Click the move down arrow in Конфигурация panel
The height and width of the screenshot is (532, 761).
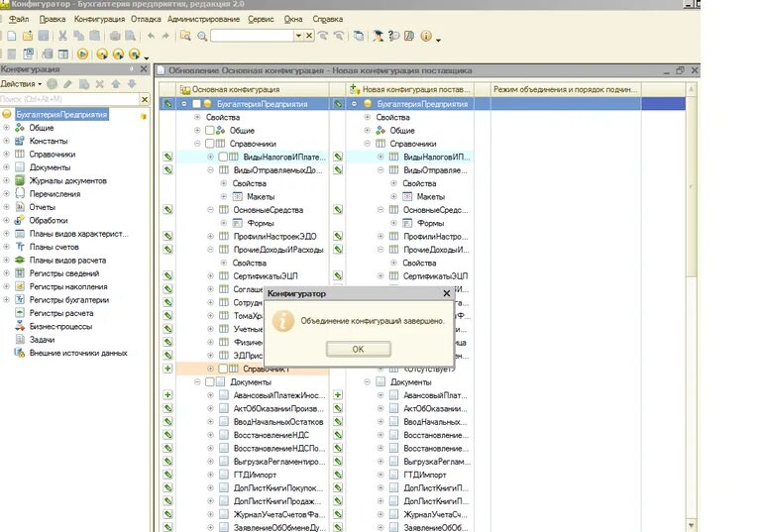(132, 84)
